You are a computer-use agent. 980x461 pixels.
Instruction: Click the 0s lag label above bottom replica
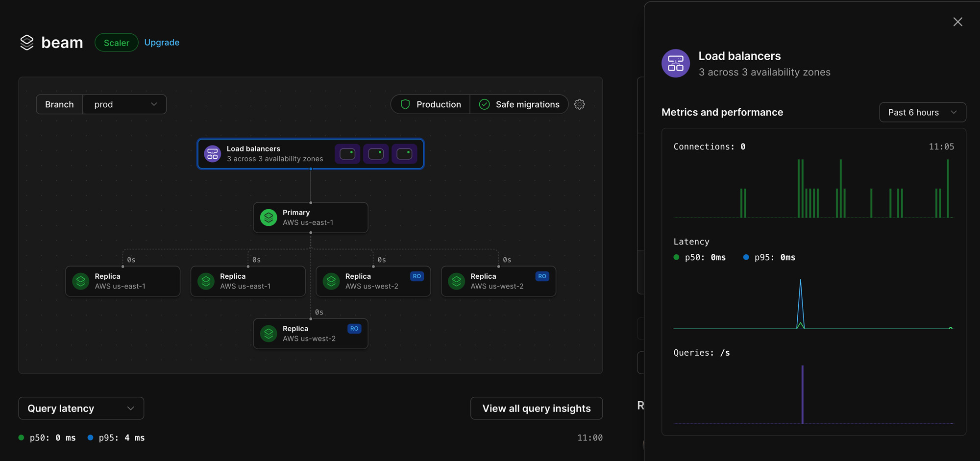click(x=319, y=312)
